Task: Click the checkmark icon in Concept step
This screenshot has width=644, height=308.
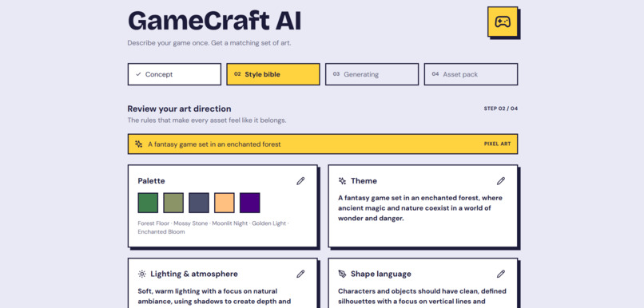Action: pos(138,74)
